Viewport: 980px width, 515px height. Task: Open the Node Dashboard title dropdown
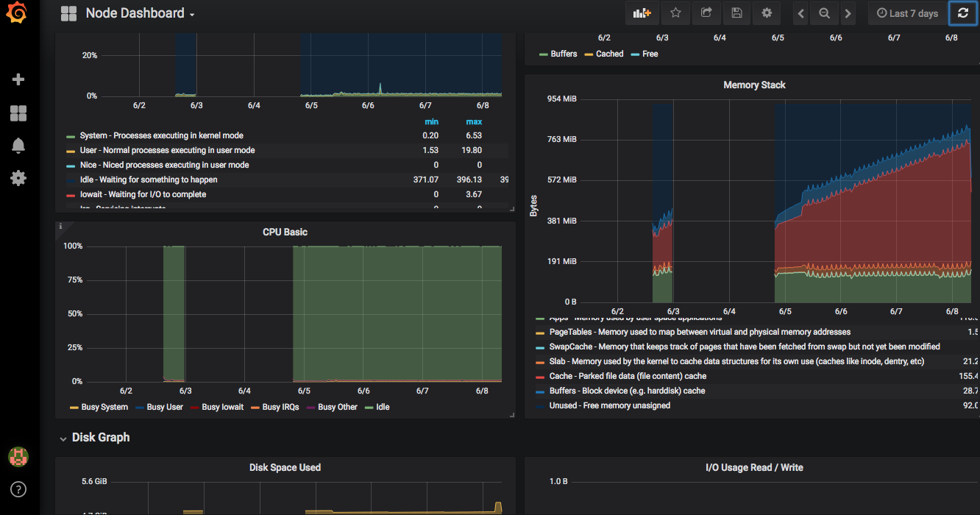pyautogui.click(x=140, y=13)
